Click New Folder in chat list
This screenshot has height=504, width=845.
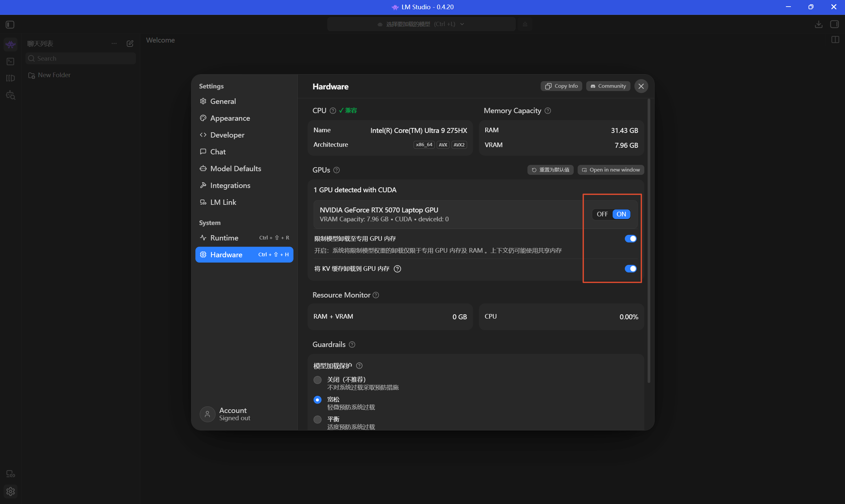coord(49,75)
